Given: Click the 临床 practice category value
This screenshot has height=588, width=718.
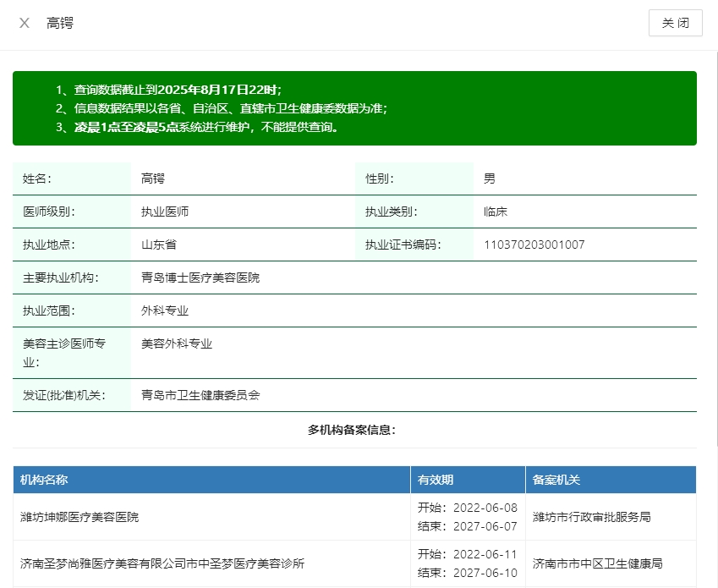Looking at the screenshot, I should [496, 212].
